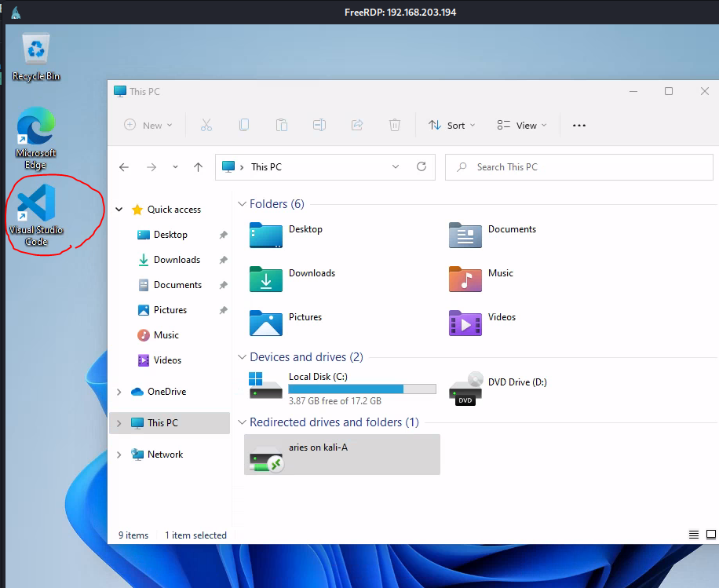Open the Sort dropdown menu
This screenshot has width=719, height=588.
point(451,125)
